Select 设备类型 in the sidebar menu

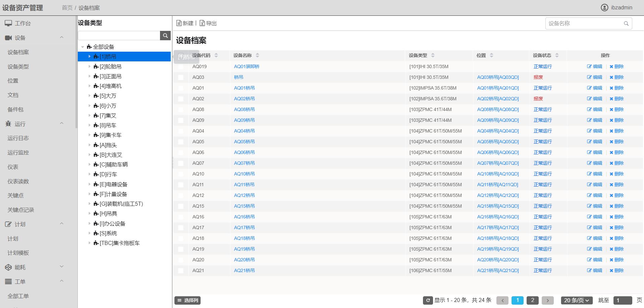tap(18, 66)
